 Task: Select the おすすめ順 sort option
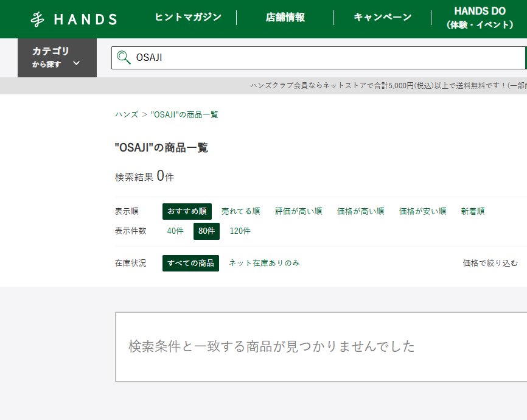point(187,211)
